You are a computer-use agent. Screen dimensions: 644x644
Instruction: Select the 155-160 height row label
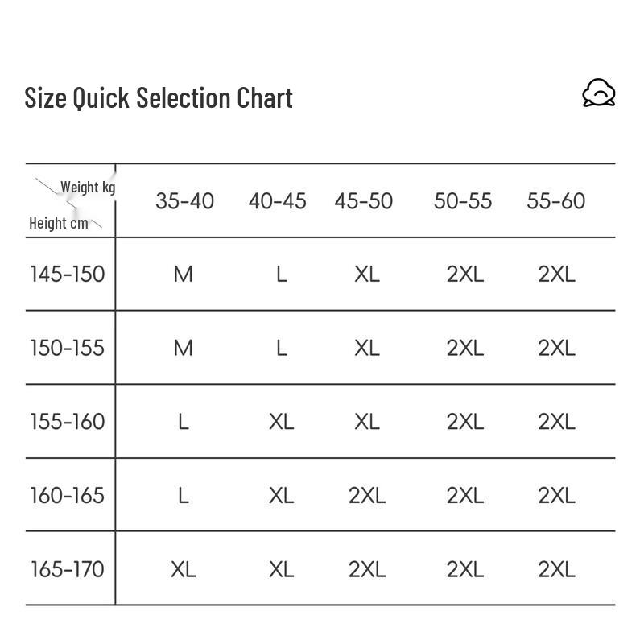click(68, 421)
